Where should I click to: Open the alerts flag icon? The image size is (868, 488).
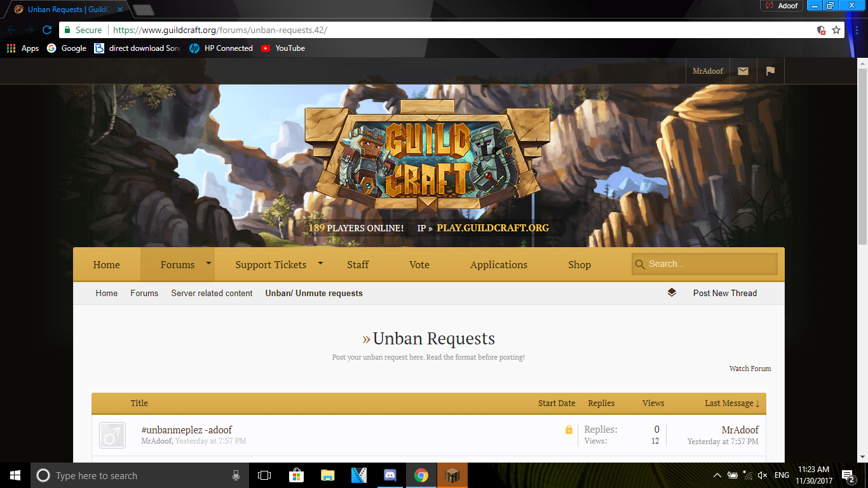click(x=770, y=71)
